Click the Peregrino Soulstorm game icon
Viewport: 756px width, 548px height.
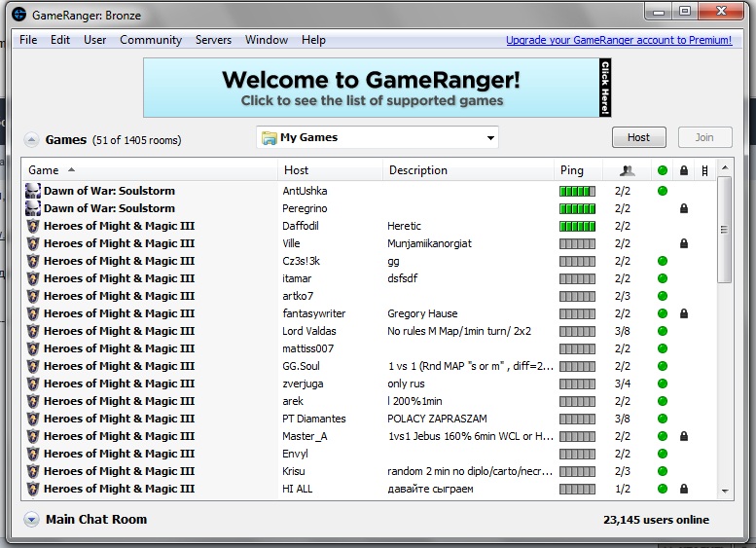click(x=33, y=208)
